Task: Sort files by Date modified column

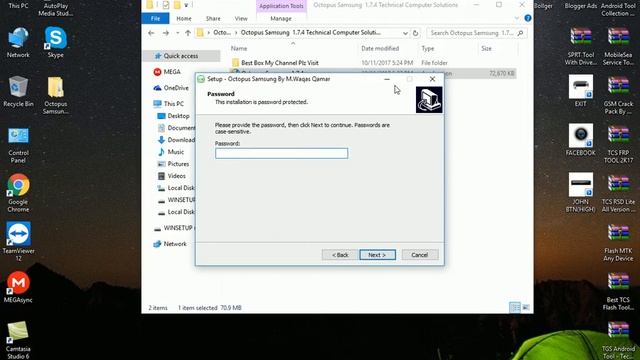Action: point(380,48)
